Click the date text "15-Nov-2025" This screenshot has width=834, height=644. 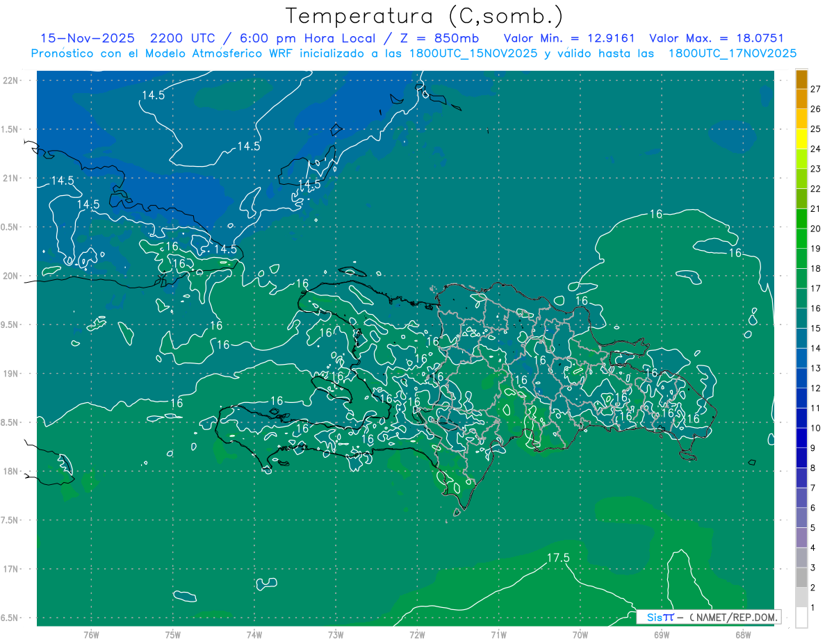pyautogui.click(x=88, y=38)
